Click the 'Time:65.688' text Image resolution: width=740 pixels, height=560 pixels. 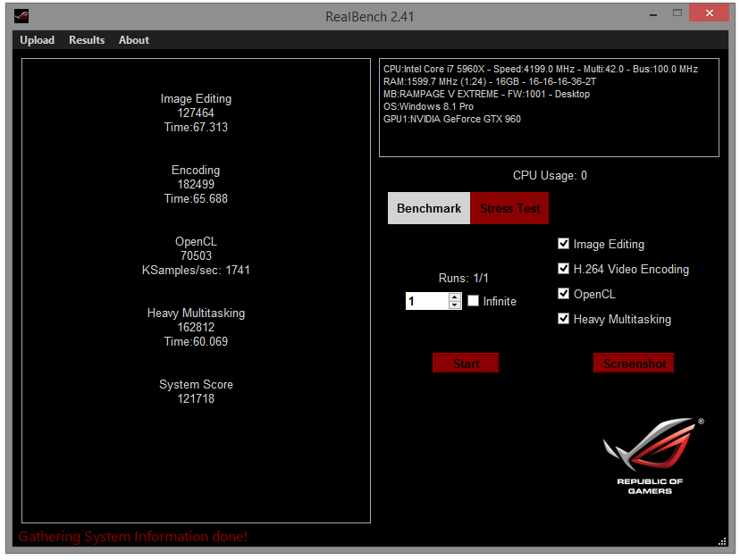coord(196,198)
